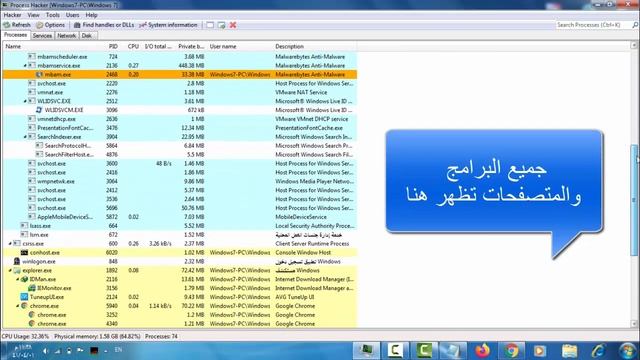Click the find window and thread icon
Screen dimensions: 640x360
click(221, 25)
